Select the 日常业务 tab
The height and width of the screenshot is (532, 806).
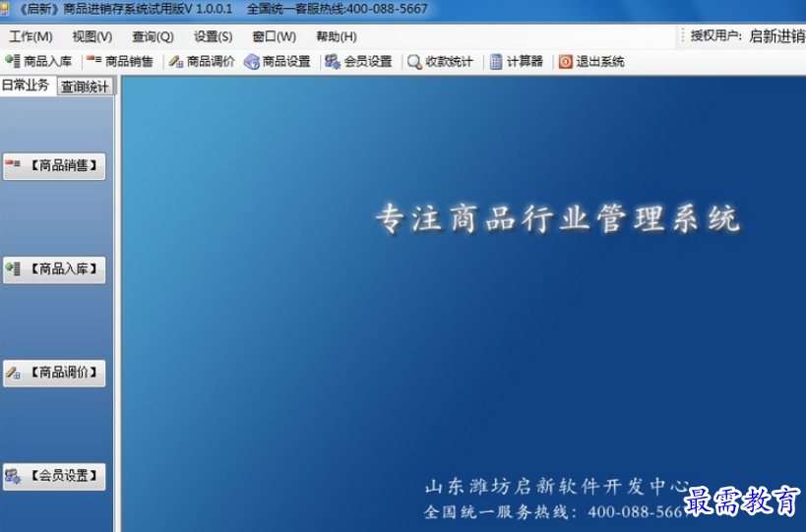click(27, 86)
